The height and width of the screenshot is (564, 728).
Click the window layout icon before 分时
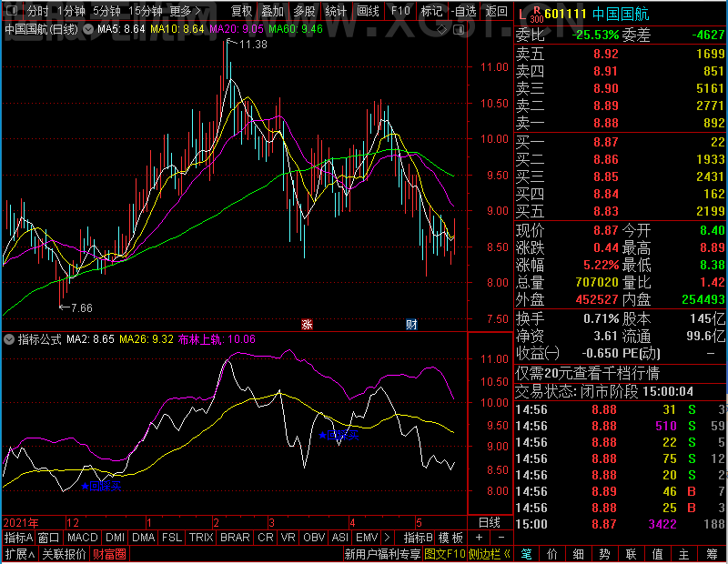(x=12, y=10)
